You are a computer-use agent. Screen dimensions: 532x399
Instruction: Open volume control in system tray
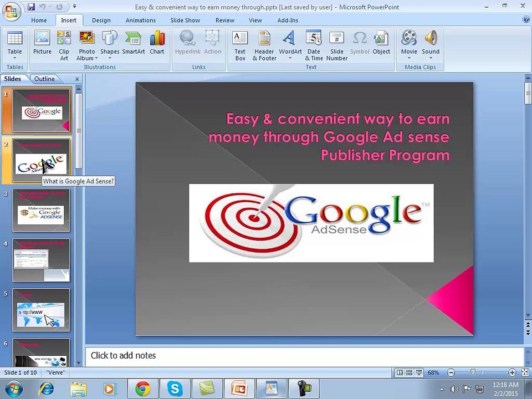454,389
